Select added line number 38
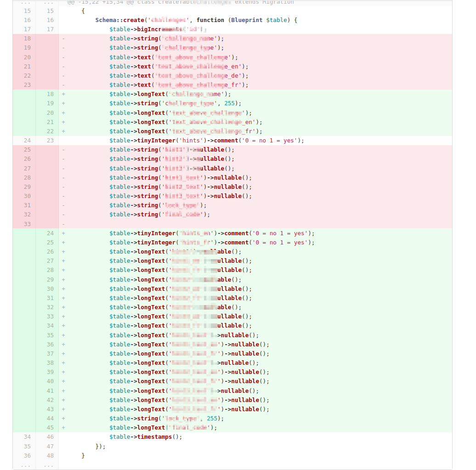 click(50, 363)
